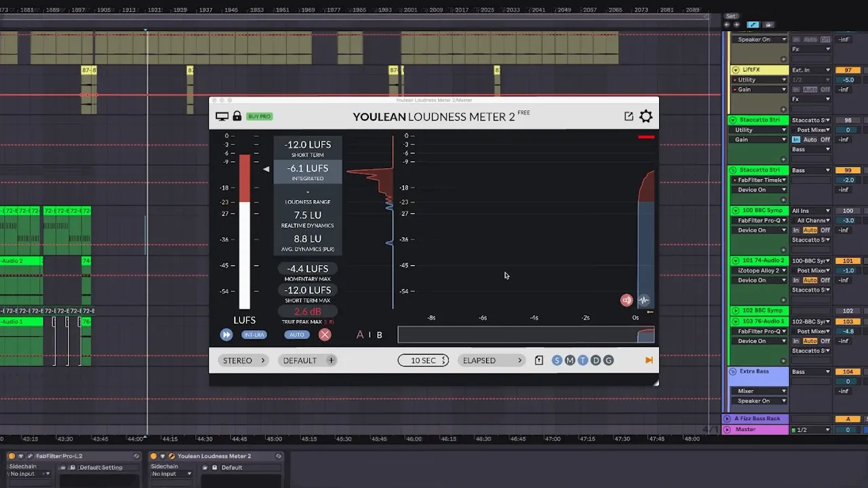Click Youlean Loudness Meter 2 device title

[214, 456]
